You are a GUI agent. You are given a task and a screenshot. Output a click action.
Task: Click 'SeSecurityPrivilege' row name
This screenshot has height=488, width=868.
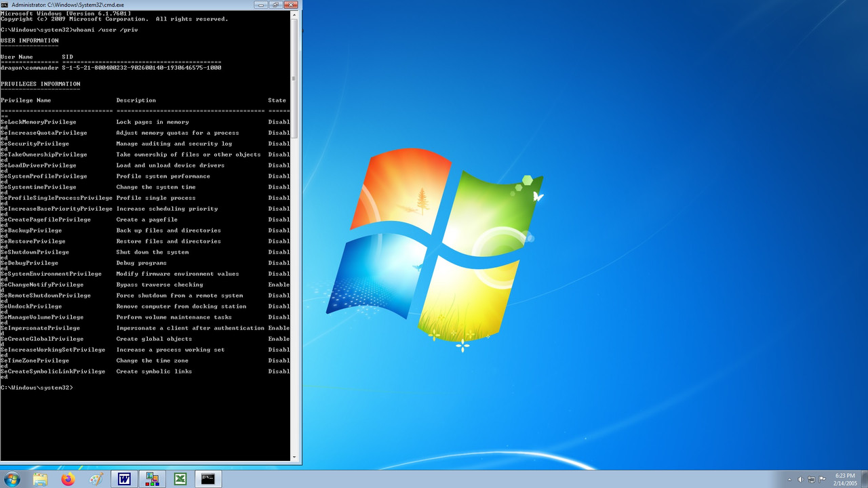pos(35,144)
